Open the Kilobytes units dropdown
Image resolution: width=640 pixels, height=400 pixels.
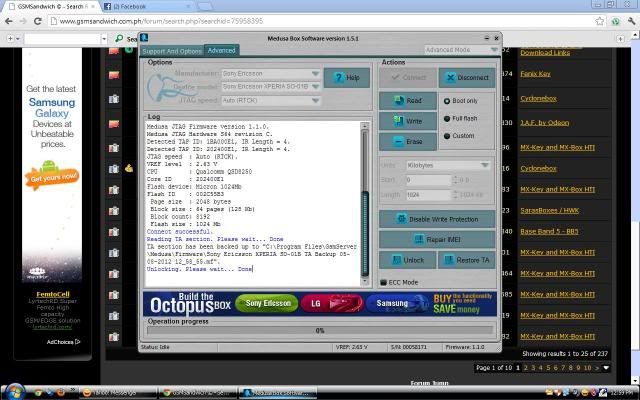point(448,165)
